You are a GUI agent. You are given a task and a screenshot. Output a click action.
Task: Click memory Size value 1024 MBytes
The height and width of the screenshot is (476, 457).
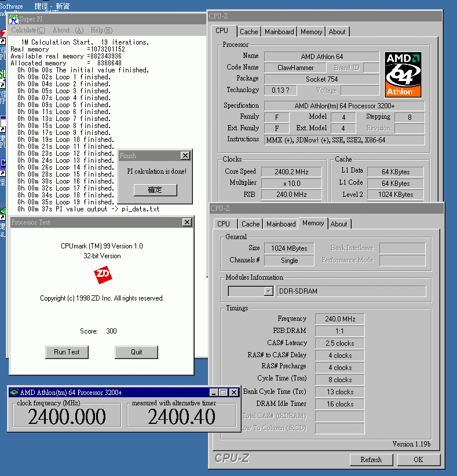click(289, 248)
